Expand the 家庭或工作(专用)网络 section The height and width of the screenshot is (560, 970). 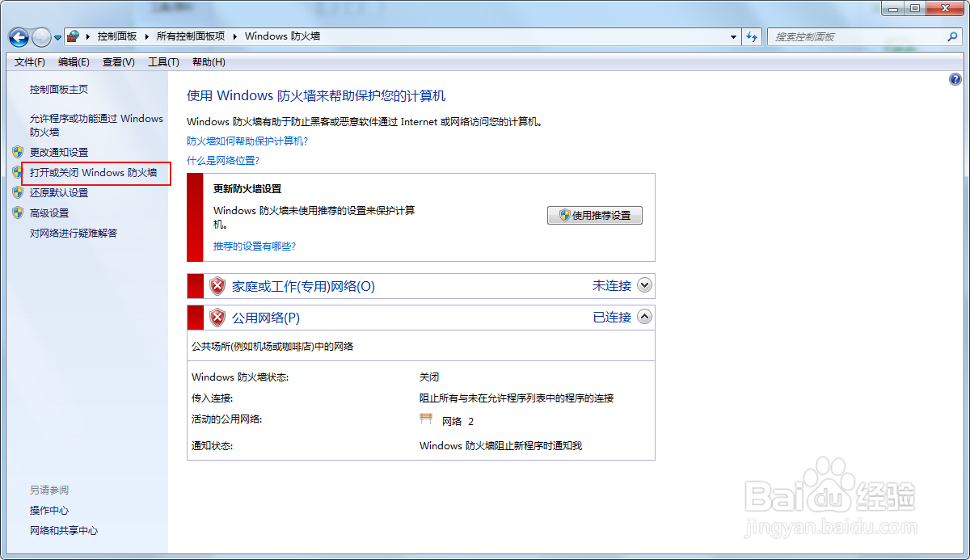pos(644,285)
